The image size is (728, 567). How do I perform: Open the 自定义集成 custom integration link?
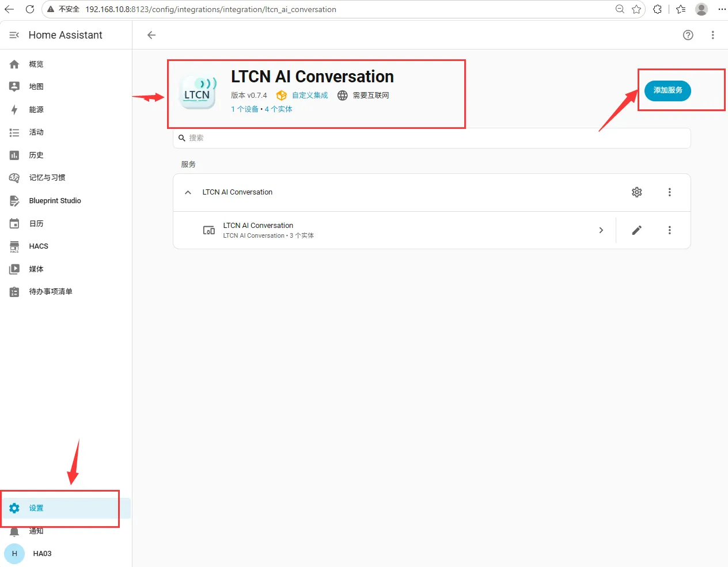click(310, 96)
